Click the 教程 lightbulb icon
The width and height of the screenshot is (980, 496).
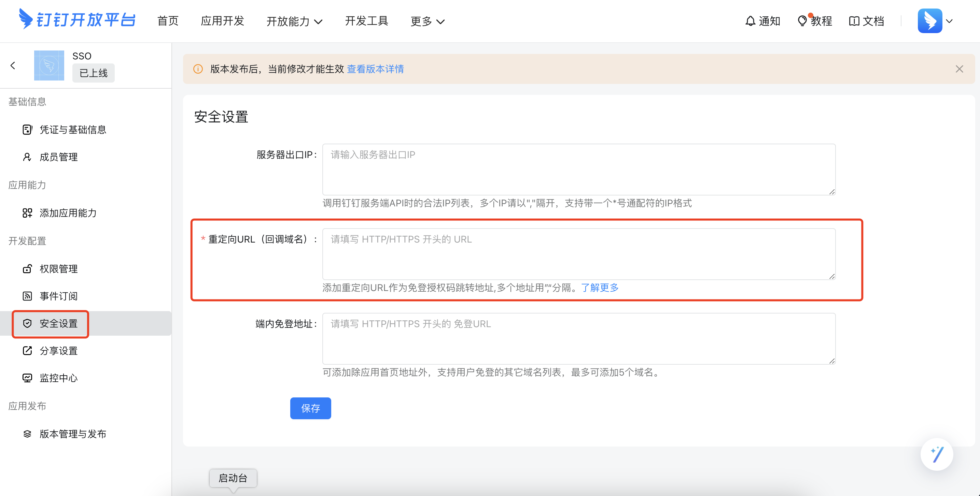pyautogui.click(x=802, y=21)
